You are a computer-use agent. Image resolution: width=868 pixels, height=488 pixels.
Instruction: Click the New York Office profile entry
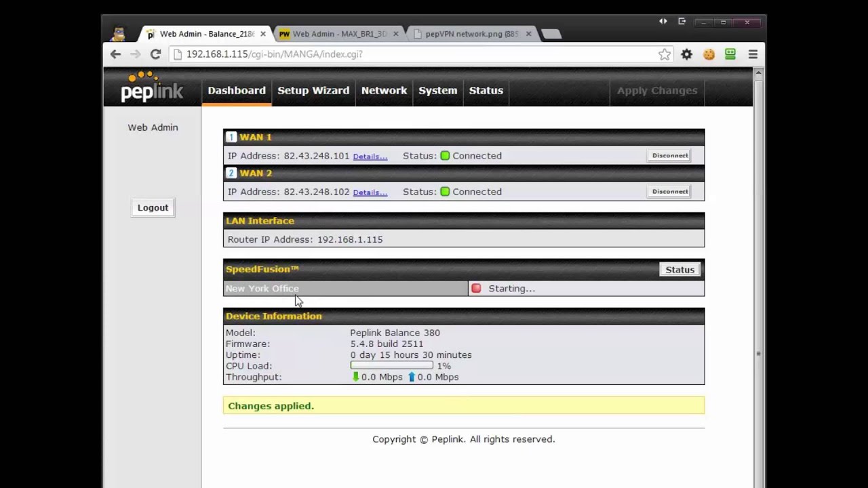coord(346,289)
